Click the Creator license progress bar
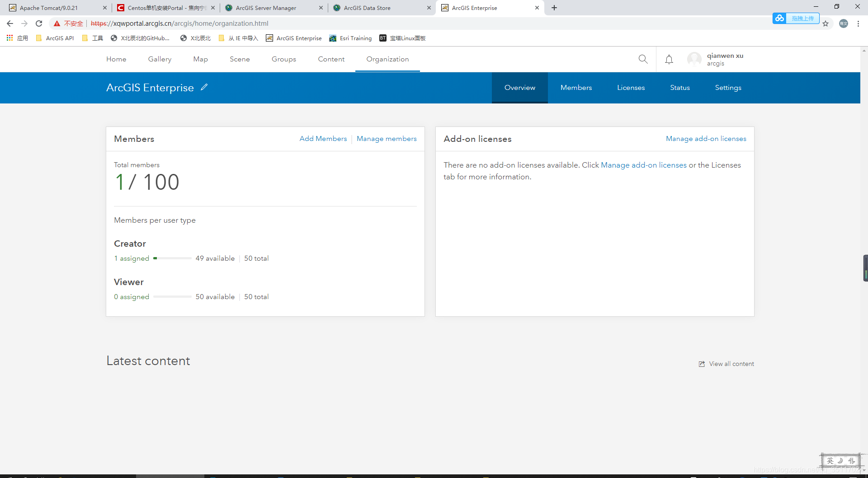Image resolution: width=868 pixels, height=478 pixels. (172, 258)
